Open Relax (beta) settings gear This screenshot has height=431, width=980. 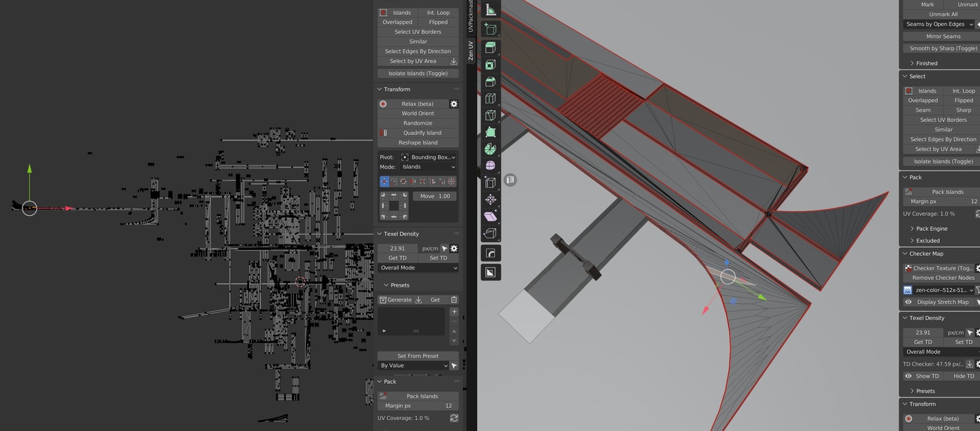pos(454,104)
